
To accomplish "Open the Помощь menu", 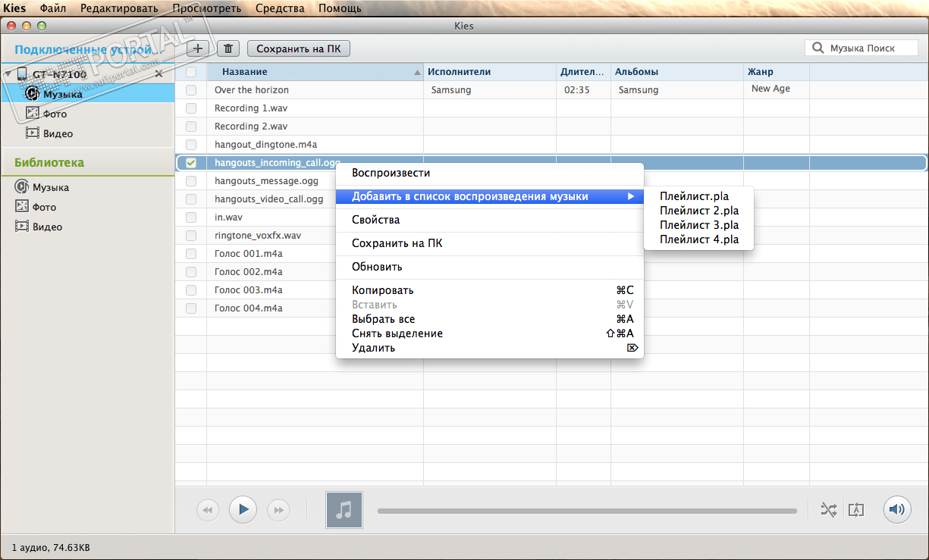I will coord(340,8).
